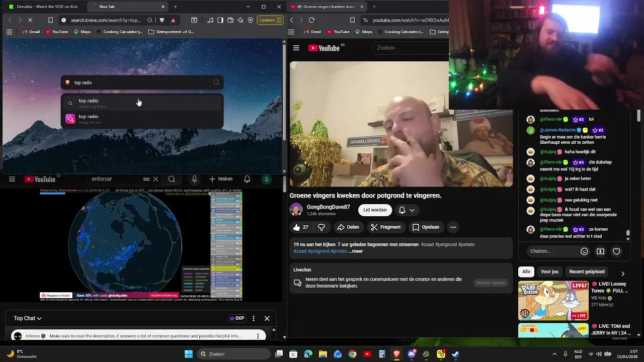Show more filter chips with the right arrow
Screen dimensions: 644x362
pos(623,274)
